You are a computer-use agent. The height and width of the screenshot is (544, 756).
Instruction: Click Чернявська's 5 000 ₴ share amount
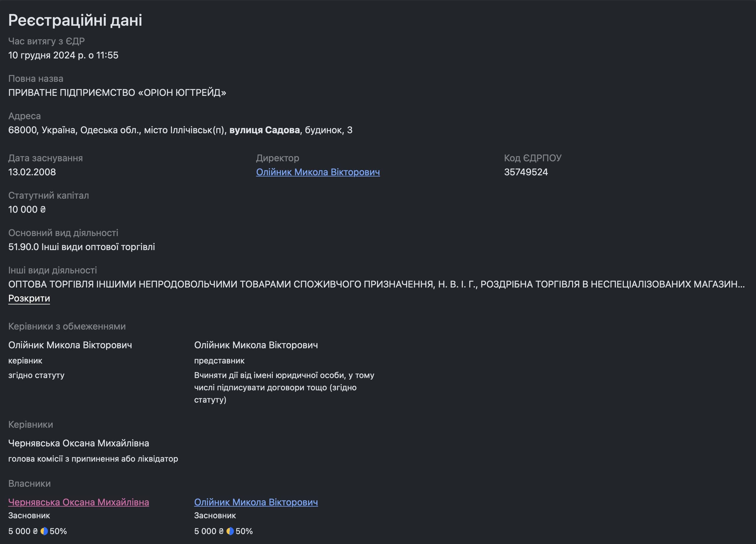click(x=23, y=531)
